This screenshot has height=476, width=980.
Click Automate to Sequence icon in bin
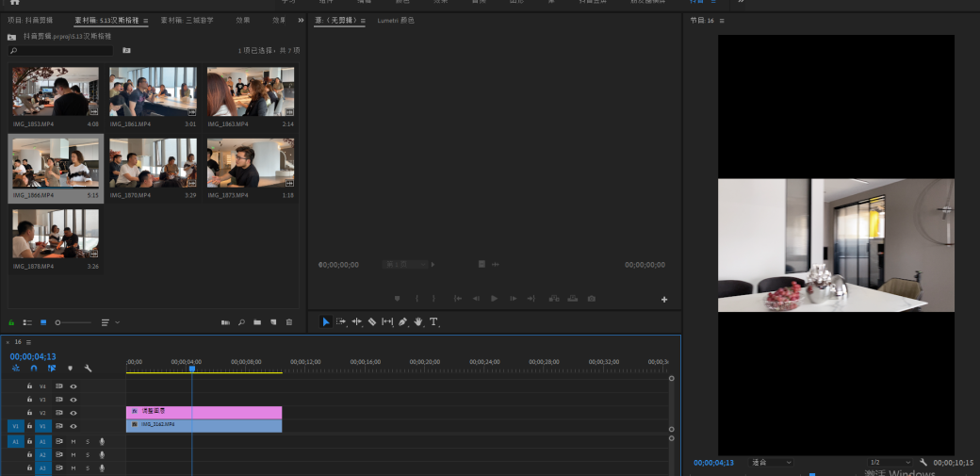pyautogui.click(x=225, y=322)
